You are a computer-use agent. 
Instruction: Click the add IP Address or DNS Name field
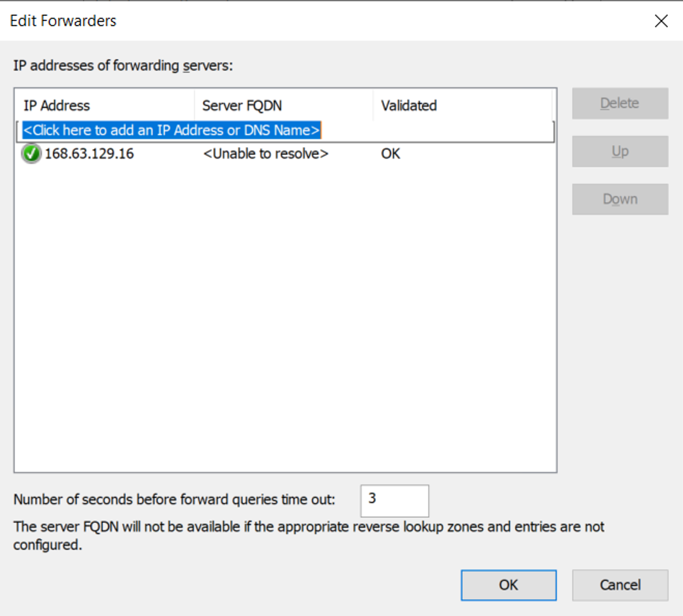[x=171, y=131]
